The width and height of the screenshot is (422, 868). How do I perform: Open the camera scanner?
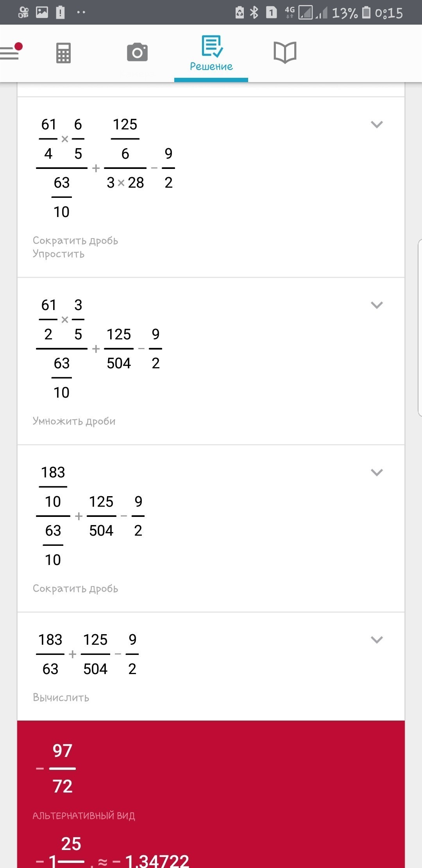click(x=137, y=52)
